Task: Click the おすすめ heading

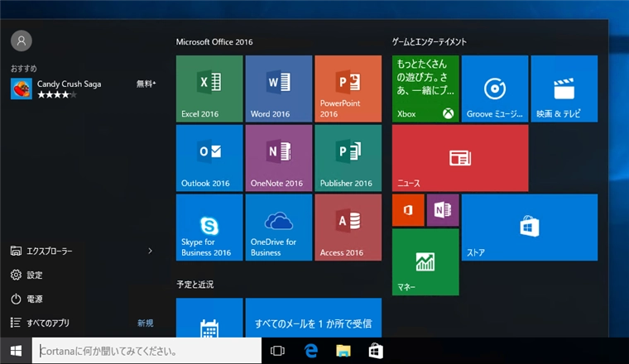Action: 24,69
